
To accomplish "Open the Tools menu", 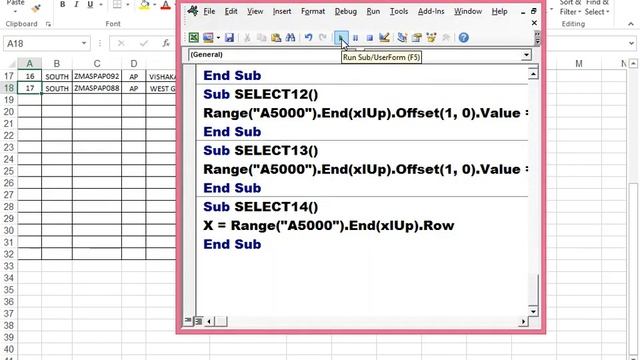I will point(399,11).
